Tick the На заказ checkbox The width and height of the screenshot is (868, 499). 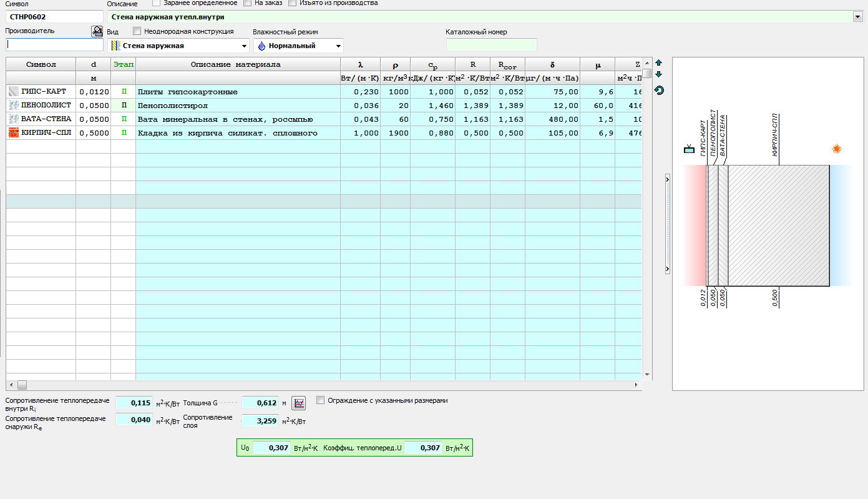[x=248, y=2]
